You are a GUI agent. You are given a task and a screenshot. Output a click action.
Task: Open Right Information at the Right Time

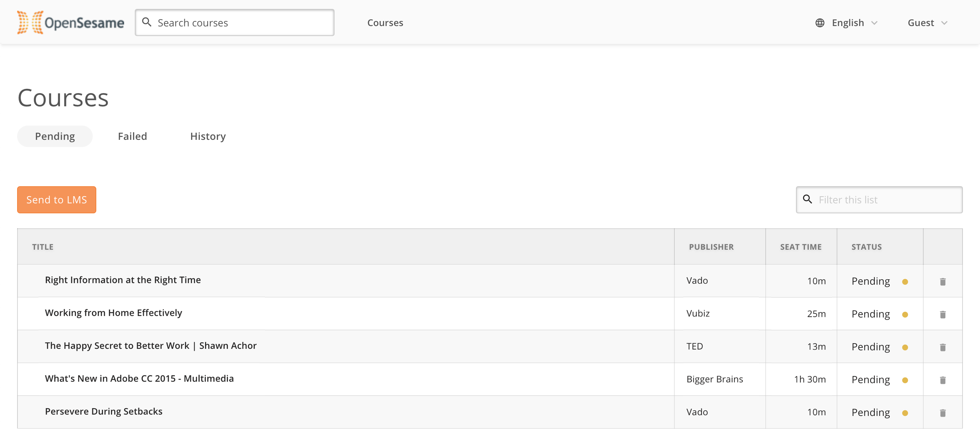123,280
